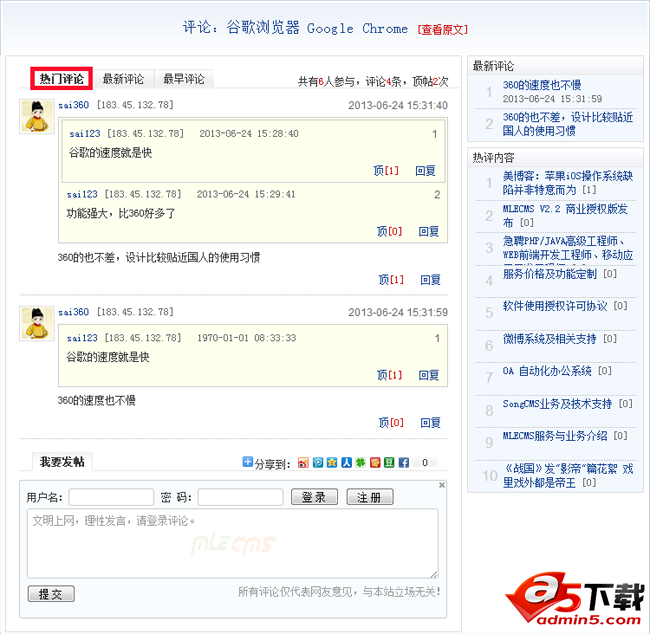This screenshot has height=634, width=650.
Task: Open sai360 username on the 15:31:59 comment
Action: (x=73, y=312)
